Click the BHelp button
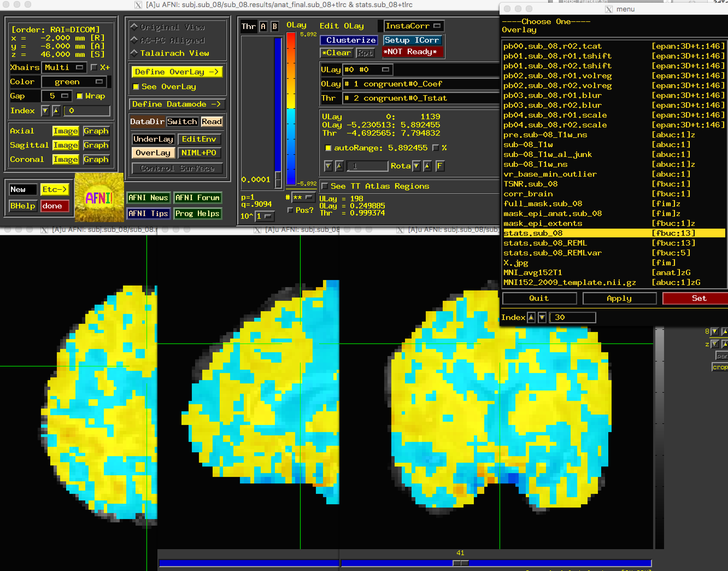The image size is (728, 571). pos(23,206)
